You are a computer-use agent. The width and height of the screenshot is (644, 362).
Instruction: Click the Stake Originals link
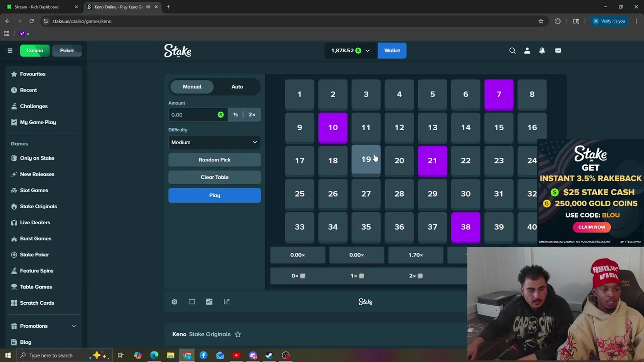tap(210, 334)
